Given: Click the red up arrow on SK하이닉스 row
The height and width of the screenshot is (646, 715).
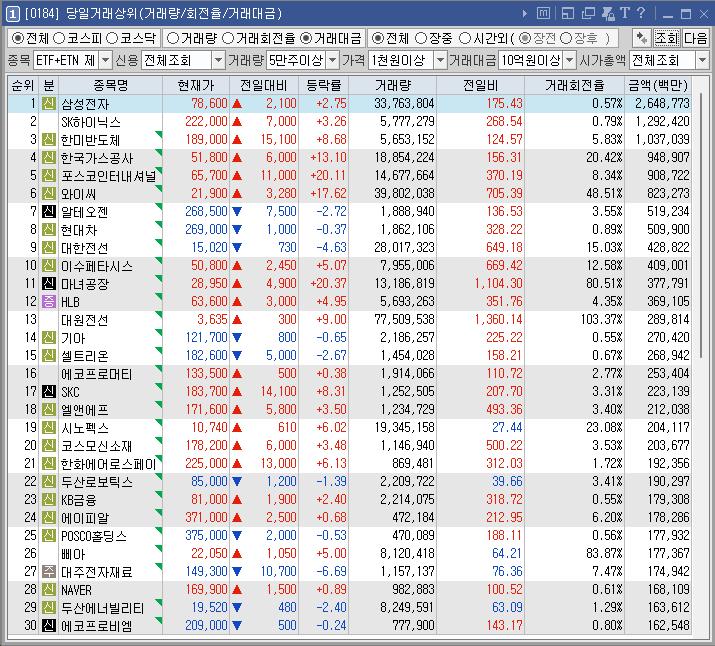Looking at the screenshot, I should tap(237, 121).
